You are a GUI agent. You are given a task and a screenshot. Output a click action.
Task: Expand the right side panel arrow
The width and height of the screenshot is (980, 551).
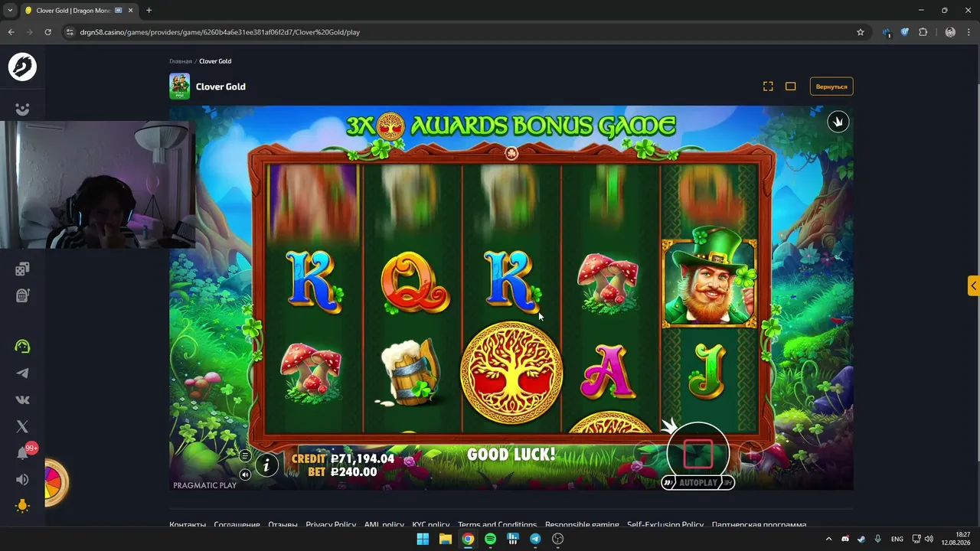pos(973,286)
